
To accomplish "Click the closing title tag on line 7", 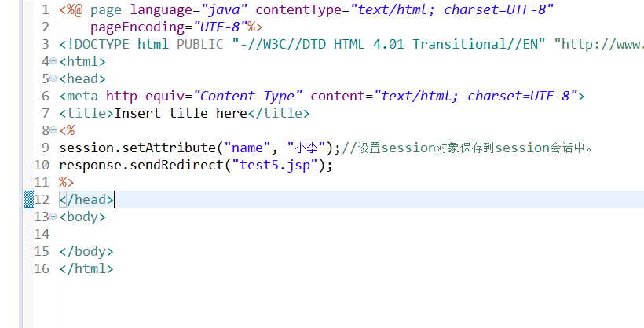I will click(279, 113).
